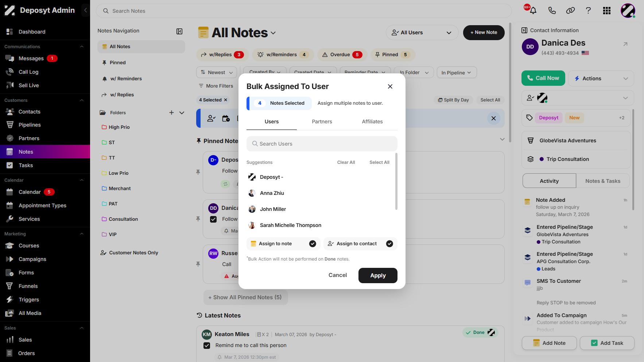
Task: Click the Apply button
Action: tap(378, 276)
